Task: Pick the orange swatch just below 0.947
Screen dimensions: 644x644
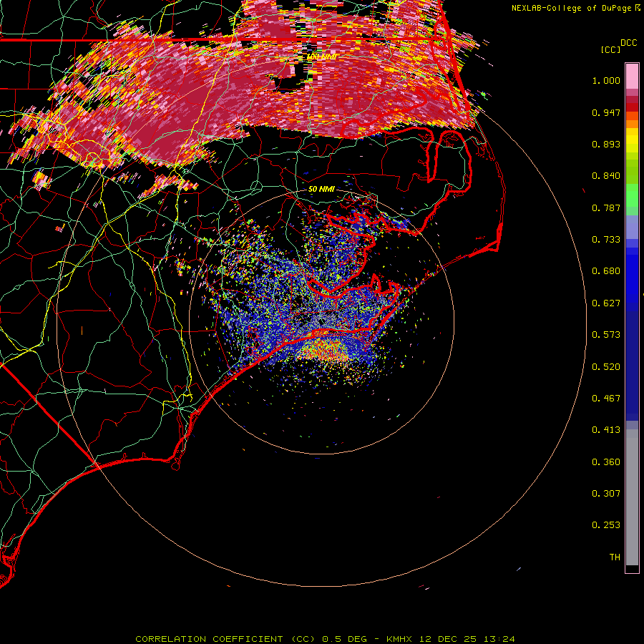Action: point(632,124)
